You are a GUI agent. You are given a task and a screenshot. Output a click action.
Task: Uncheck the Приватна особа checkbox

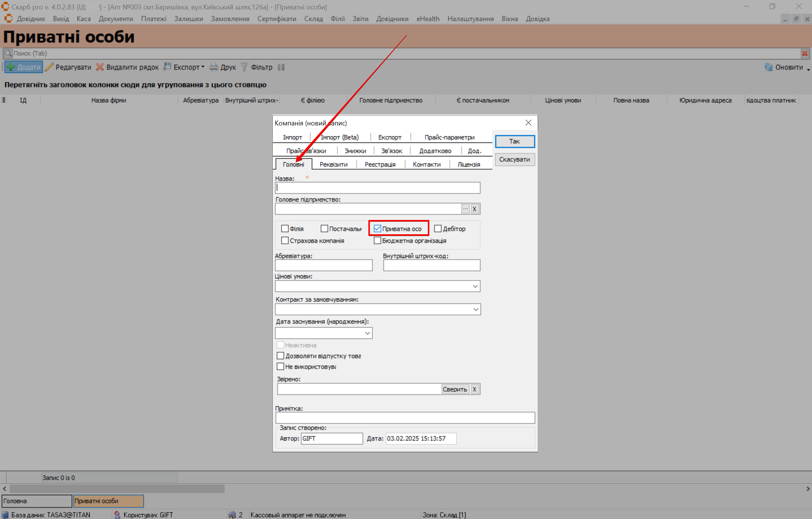pos(377,229)
